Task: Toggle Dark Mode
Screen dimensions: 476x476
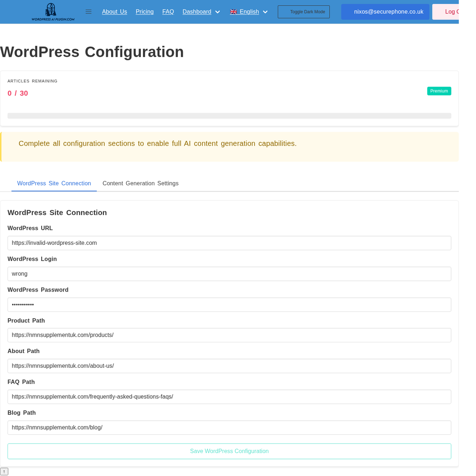Action: (303, 12)
